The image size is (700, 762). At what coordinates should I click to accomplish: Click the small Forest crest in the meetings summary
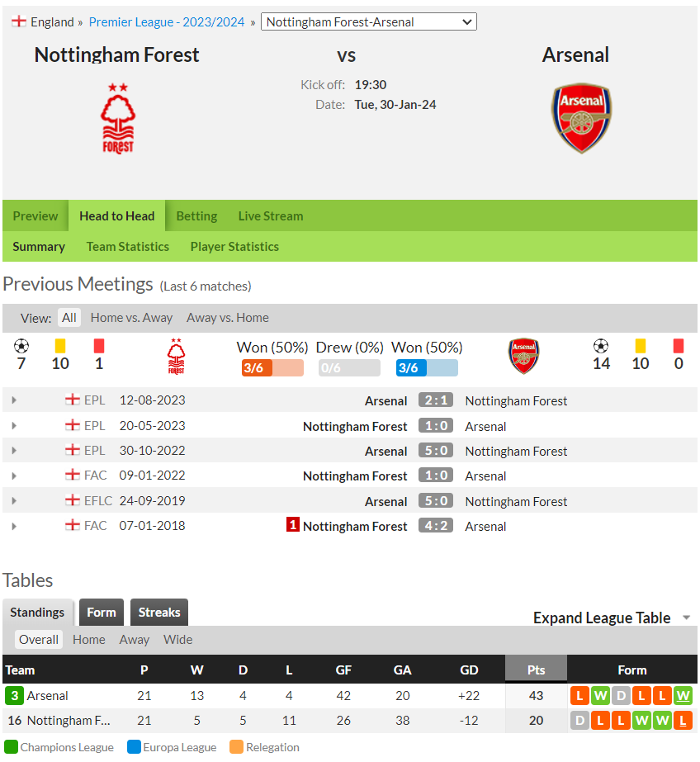[x=176, y=356]
